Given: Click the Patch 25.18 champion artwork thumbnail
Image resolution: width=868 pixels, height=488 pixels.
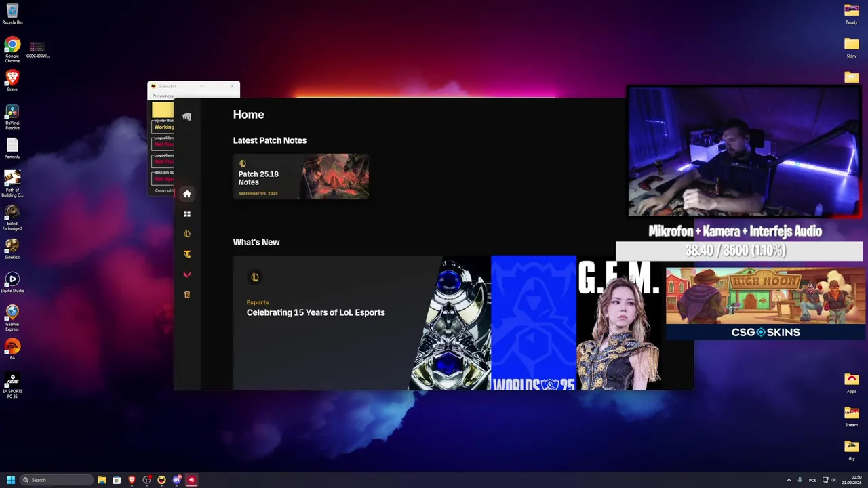Looking at the screenshot, I should [x=336, y=176].
